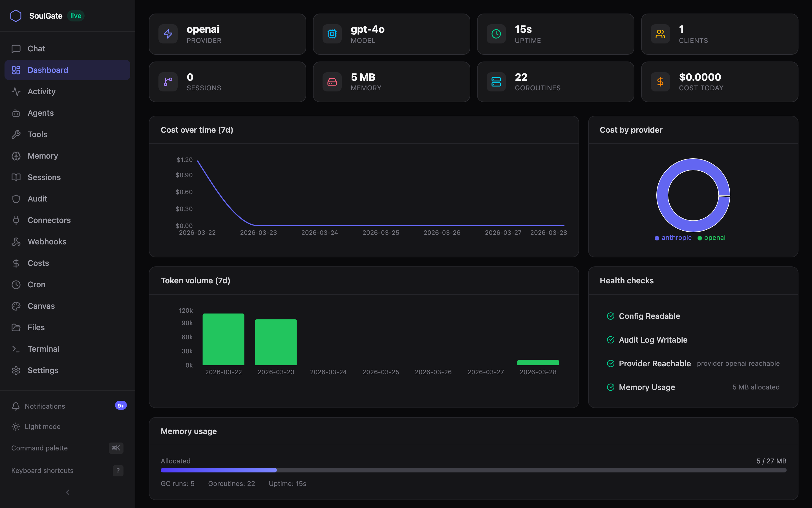This screenshot has height=508, width=812.
Task: Click the "$0.0000" cost today value
Action: [700, 77]
